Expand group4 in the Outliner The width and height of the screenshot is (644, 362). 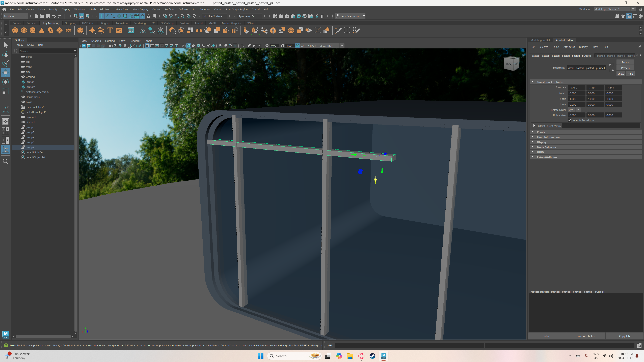(19, 147)
